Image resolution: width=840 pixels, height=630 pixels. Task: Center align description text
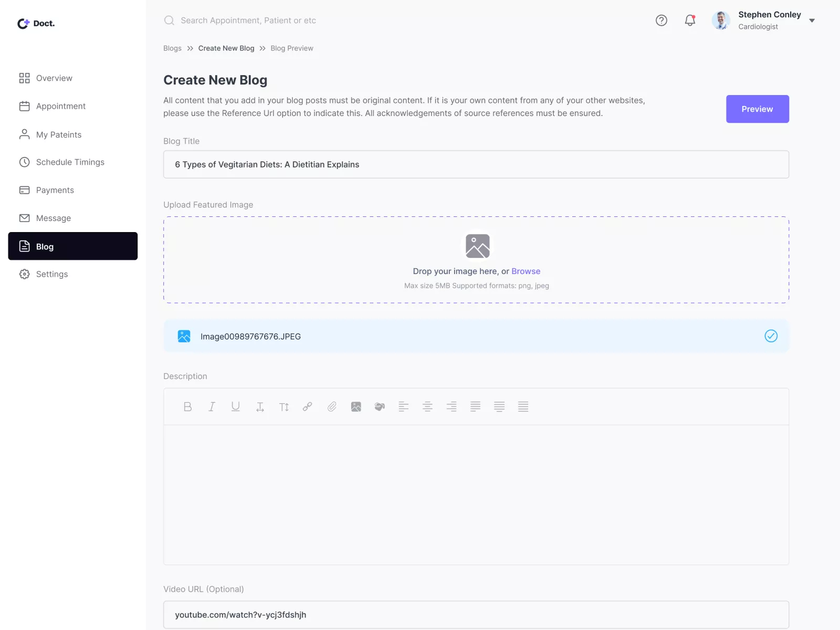(x=427, y=407)
